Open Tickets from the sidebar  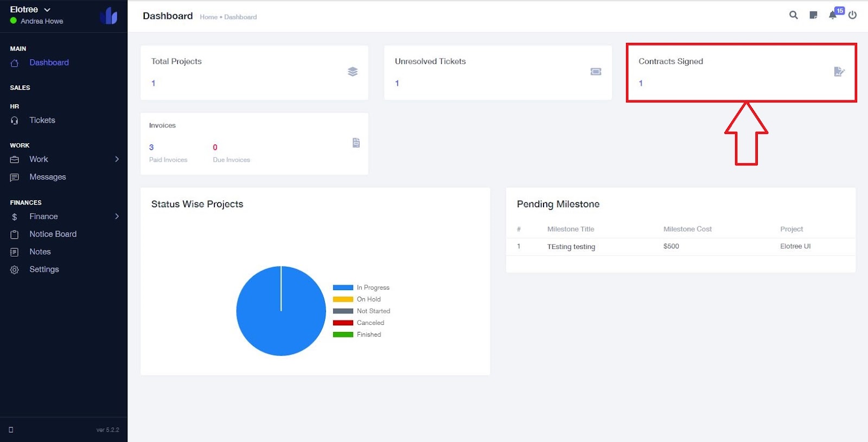(x=42, y=120)
